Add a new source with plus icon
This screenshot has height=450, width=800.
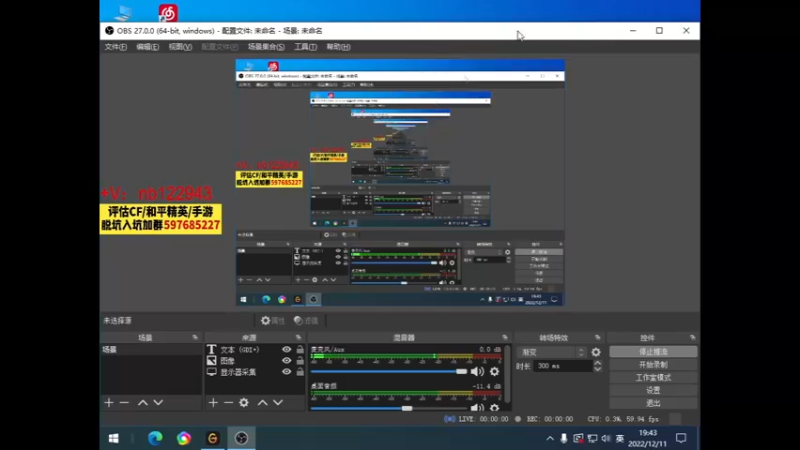point(213,403)
